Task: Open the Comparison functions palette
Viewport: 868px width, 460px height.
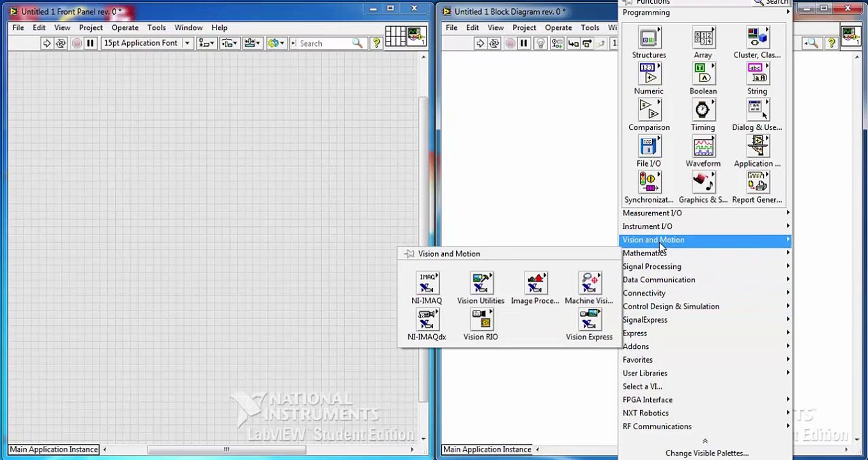Action: (x=649, y=111)
